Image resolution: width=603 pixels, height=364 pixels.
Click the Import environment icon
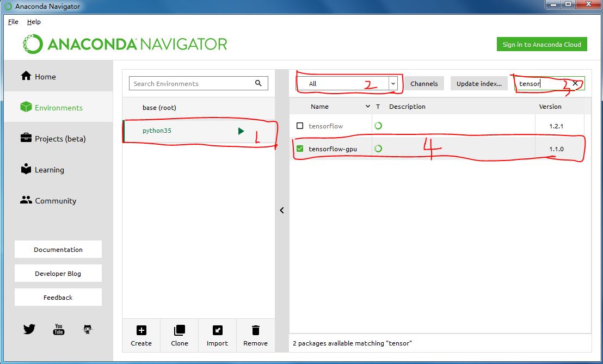pyautogui.click(x=217, y=330)
